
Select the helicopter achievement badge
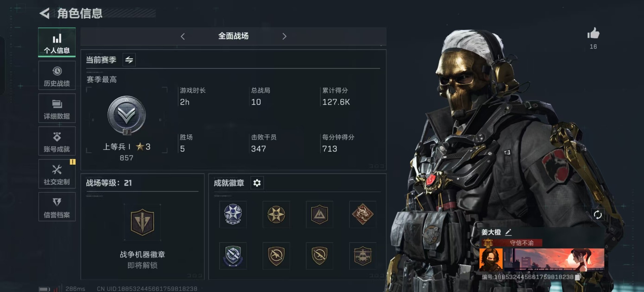[363, 256]
